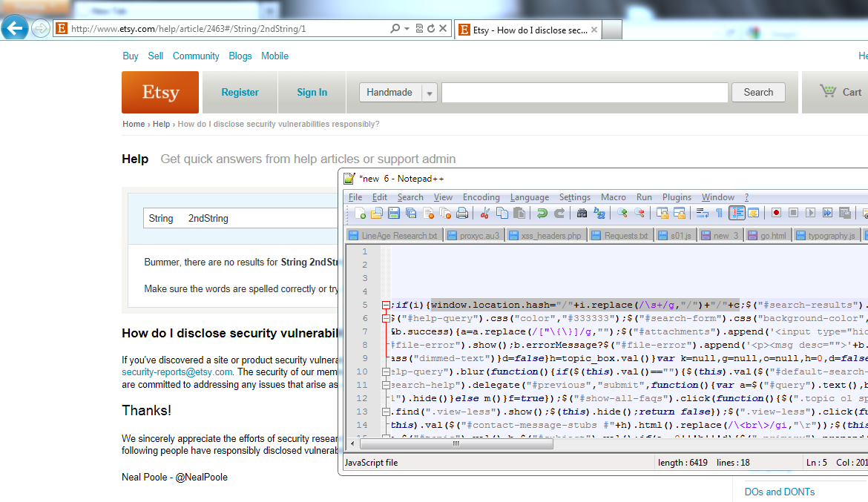Click the Replace icon in Notepad++ toolbar
868x502 pixels.
click(x=599, y=213)
